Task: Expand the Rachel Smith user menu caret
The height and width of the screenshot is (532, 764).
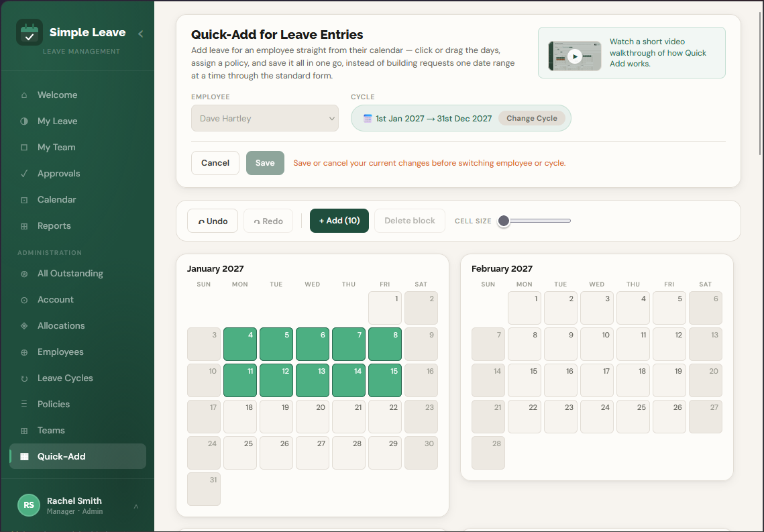Action: point(136,507)
